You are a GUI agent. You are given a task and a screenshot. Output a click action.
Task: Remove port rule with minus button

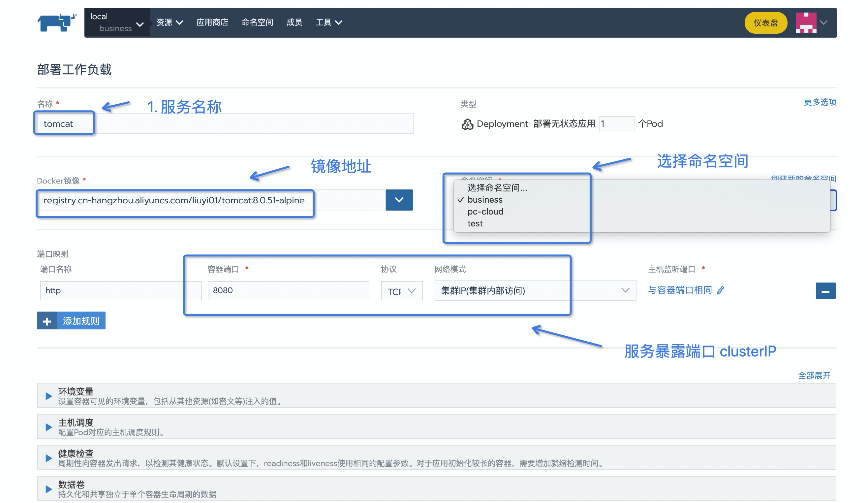pos(826,291)
